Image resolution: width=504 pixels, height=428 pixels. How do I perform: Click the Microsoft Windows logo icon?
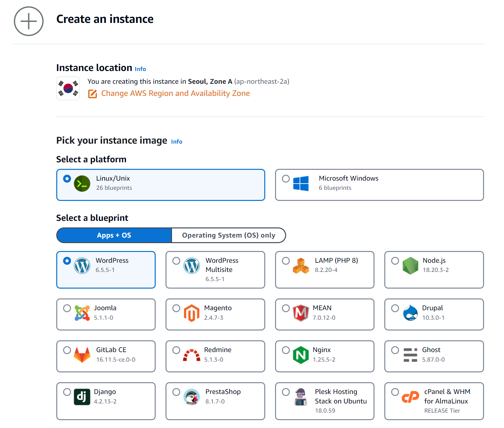coord(301,183)
